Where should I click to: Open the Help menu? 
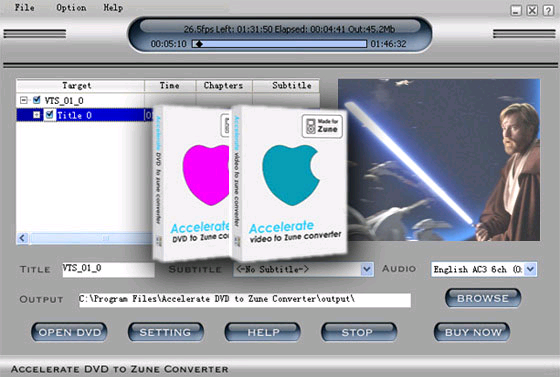pos(113,7)
